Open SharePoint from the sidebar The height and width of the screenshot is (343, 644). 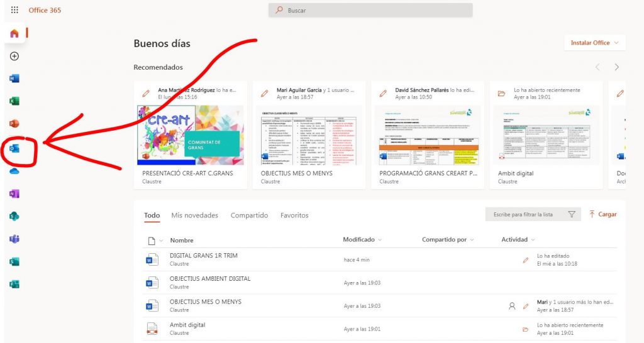14,216
